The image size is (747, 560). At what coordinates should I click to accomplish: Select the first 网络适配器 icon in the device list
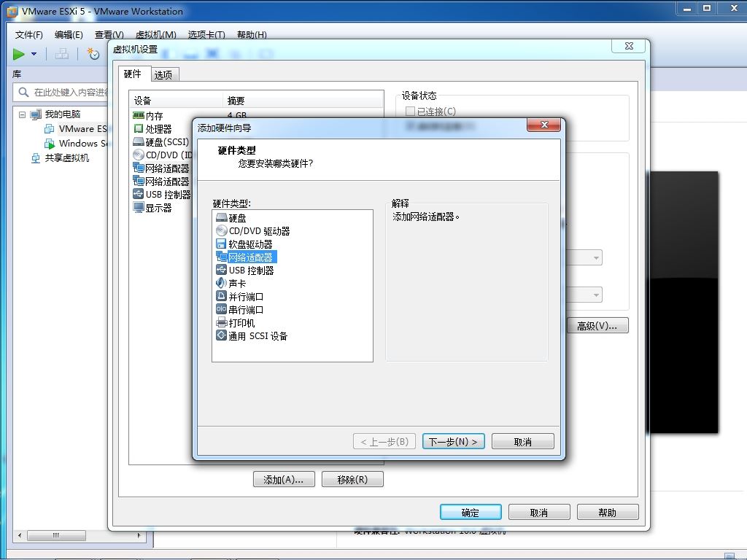(138, 168)
